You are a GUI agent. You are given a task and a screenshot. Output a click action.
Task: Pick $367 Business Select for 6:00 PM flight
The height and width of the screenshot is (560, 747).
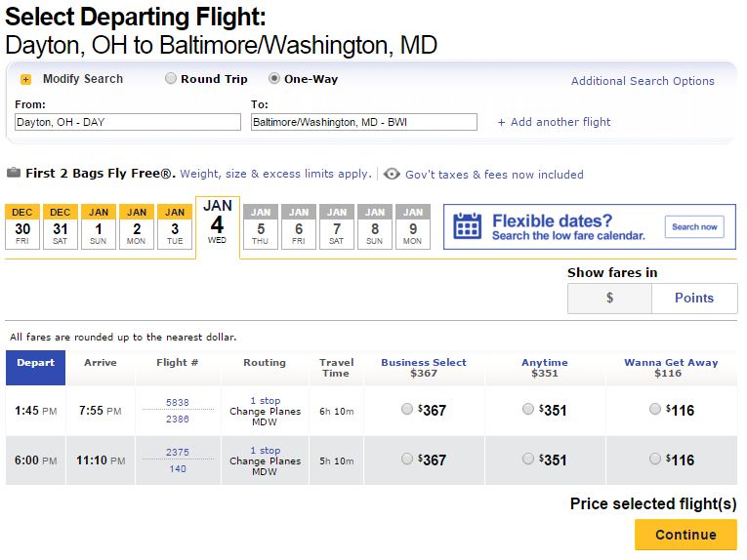(x=407, y=459)
